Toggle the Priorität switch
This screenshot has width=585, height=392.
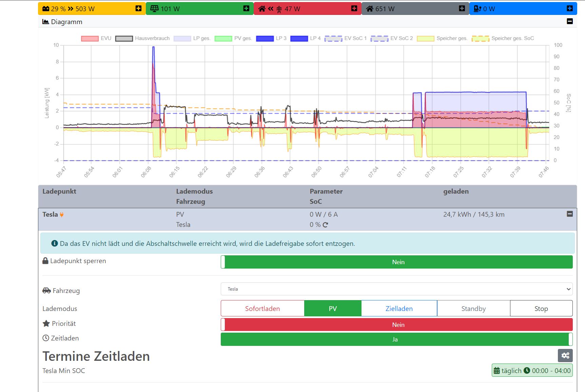pyautogui.click(x=396, y=325)
